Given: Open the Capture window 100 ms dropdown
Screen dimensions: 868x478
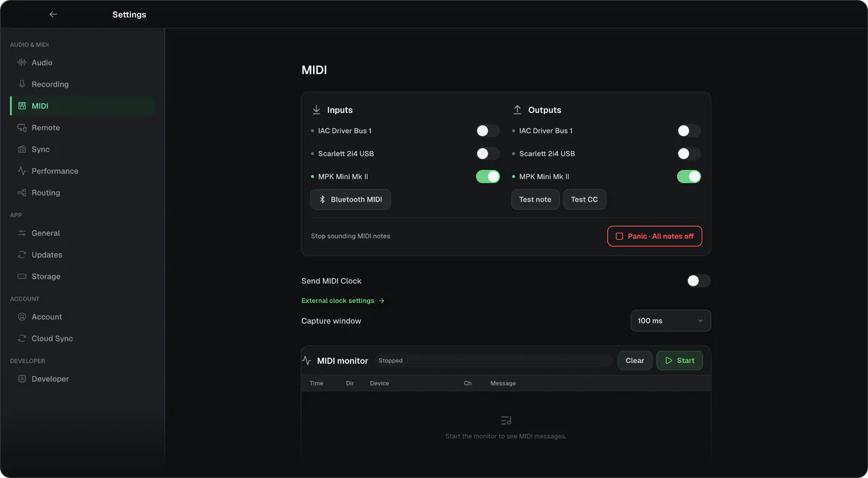Looking at the screenshot, I should (671, 321).
